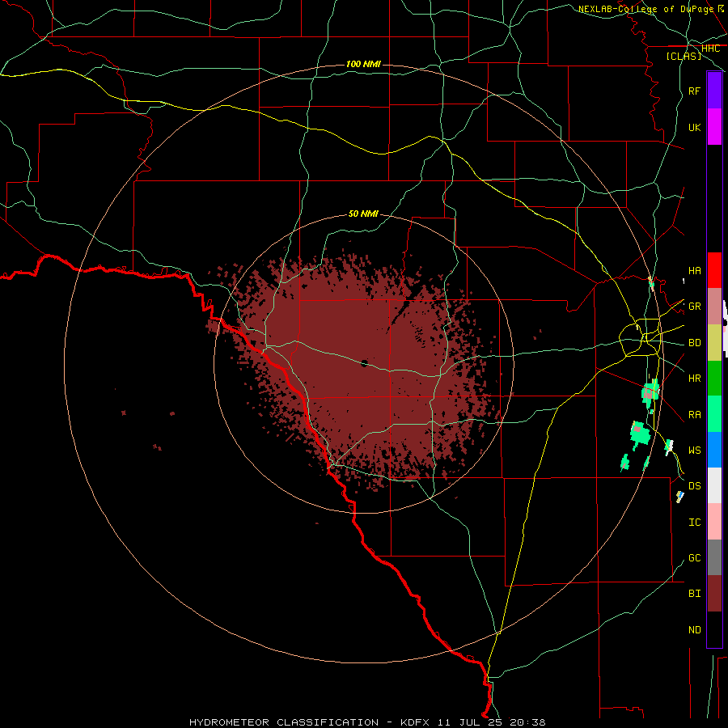The width and height of the screenshot is (728, 728).
Task: Select the yellow BD legend swatch
Action: pyautogui.click(x=714, y=343)
